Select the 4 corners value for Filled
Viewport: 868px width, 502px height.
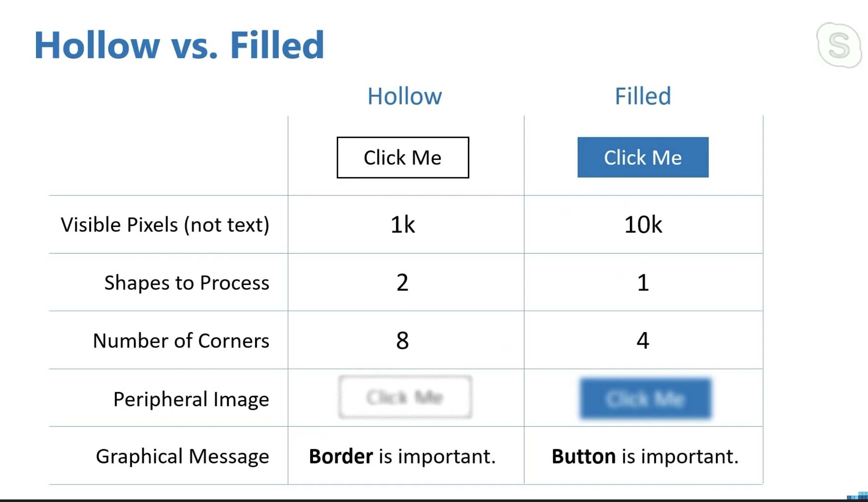tap(643, 341)
